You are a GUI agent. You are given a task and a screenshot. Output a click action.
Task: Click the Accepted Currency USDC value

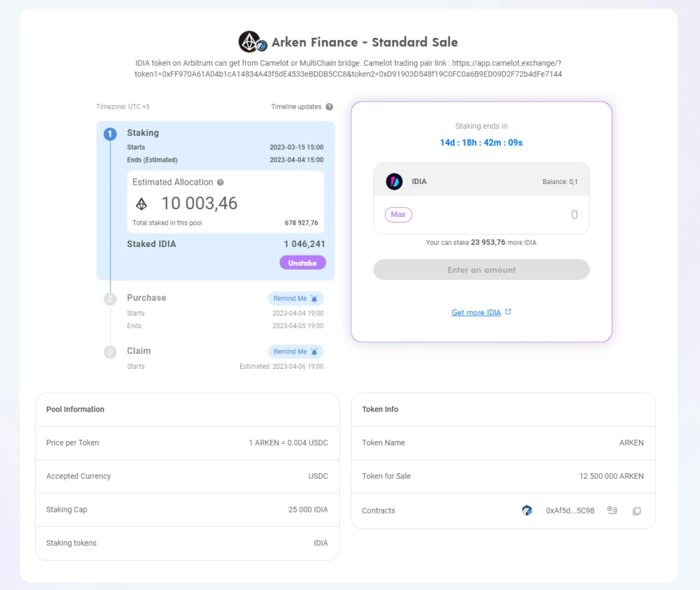pos(318,476)
